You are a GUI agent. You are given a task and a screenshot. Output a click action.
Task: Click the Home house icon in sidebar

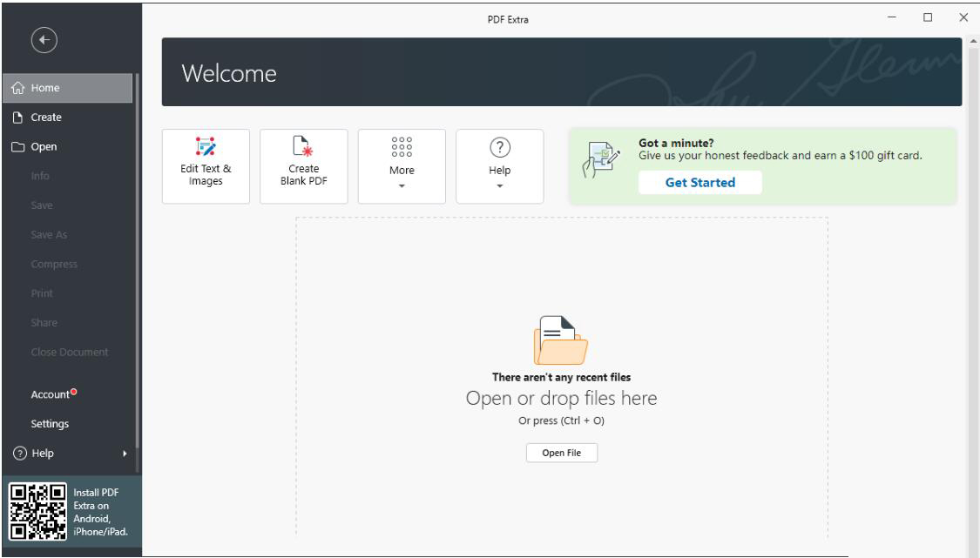pyautogui.click(x=18, y=88)
